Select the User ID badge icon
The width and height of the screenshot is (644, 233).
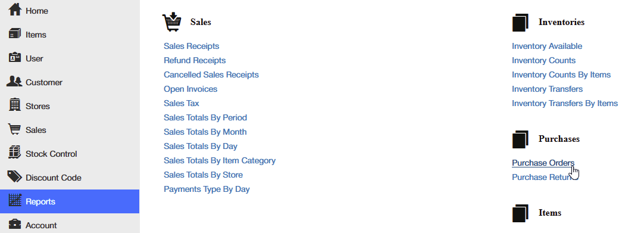(15, 58)
